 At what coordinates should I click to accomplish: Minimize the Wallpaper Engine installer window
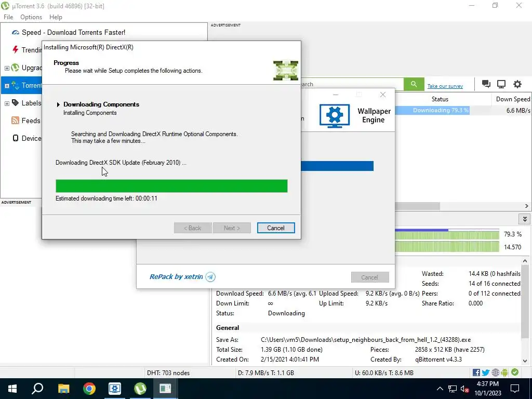tap(336, 95)
